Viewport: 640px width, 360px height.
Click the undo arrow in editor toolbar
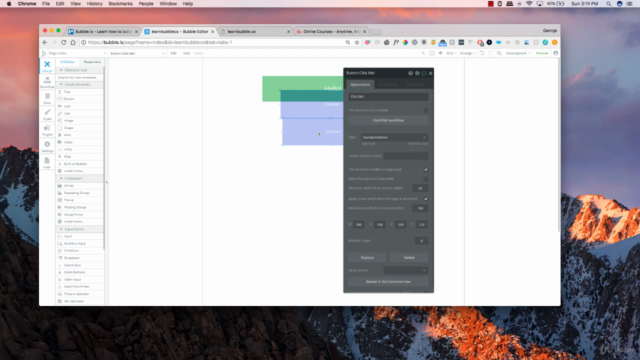(482, 53)
